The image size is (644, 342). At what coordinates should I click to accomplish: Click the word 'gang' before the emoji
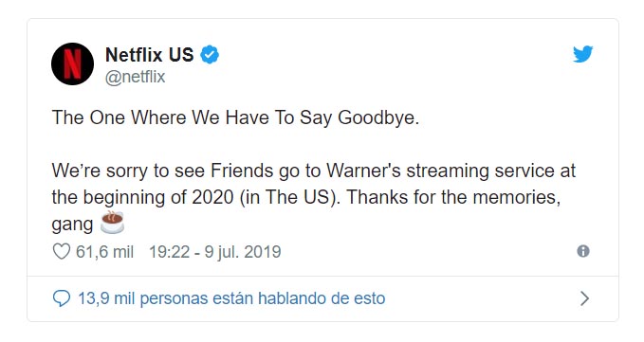tap(72, 225)
